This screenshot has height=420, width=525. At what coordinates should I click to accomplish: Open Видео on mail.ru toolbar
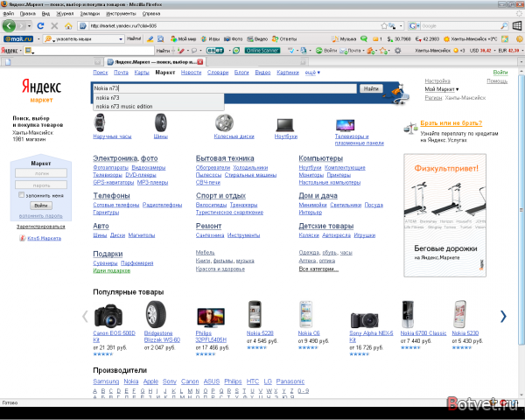pyautogui.click(x=257, y=38)
